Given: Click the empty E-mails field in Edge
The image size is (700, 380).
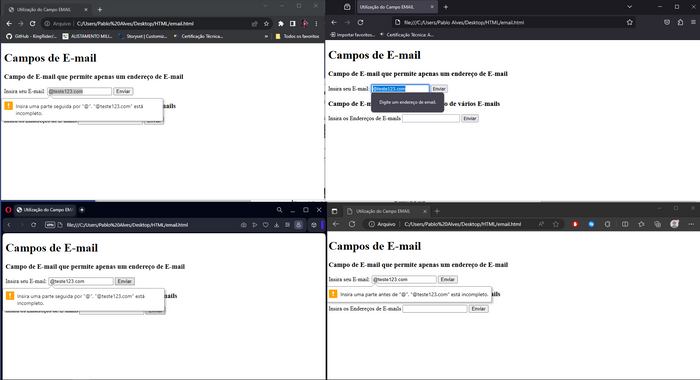Looking at the screenshot, I should tap(435, 309).
